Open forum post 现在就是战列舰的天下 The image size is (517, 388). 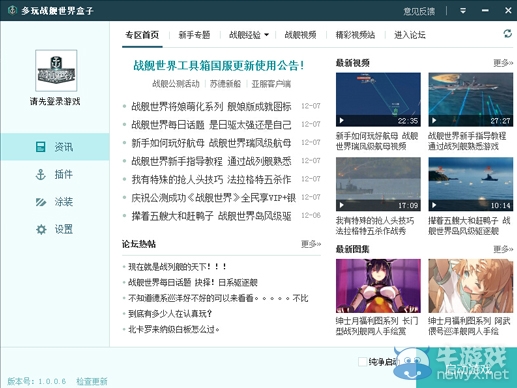[x=177, y=267]
